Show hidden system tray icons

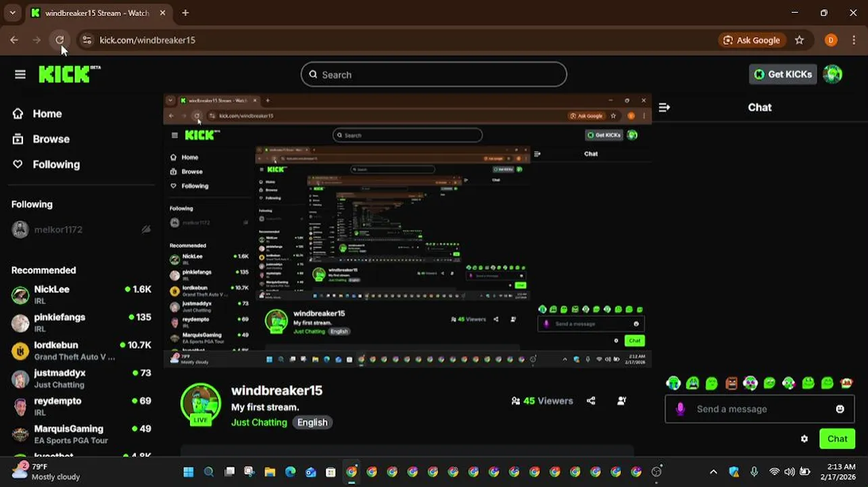713,472
